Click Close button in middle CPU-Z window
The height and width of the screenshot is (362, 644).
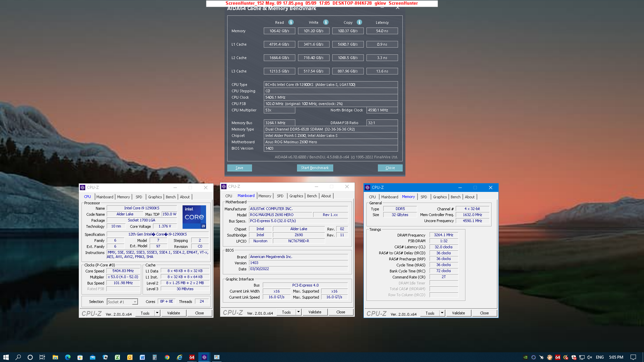[341, 312]
